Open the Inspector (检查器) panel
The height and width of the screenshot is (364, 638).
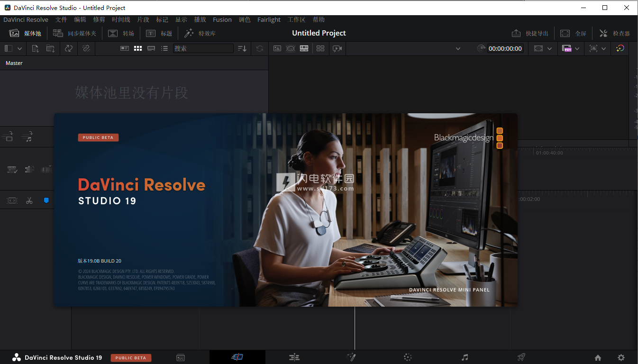[614, 33]
